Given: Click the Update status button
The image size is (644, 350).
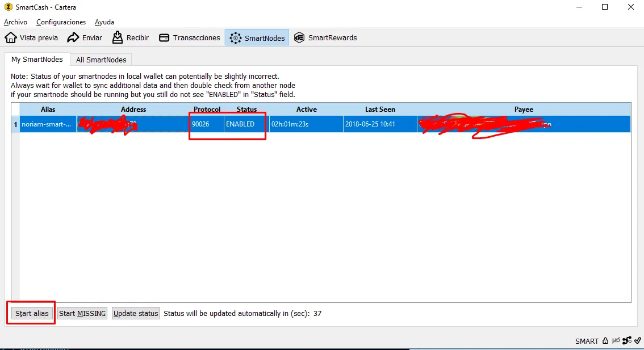Looking at the screenshot, I should [x=136, y=314].
